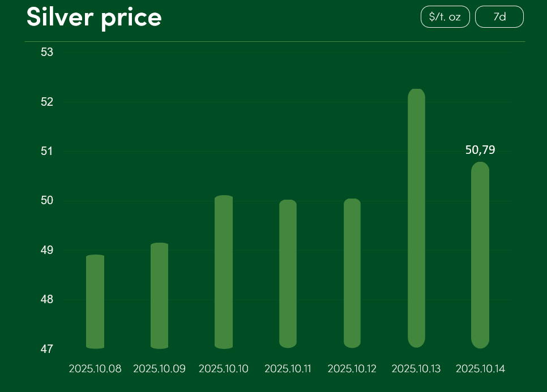This screenshot has width=547, height=392.
Task: Click the 2025.10.14 price bar
Action: (x=480, y=255)
